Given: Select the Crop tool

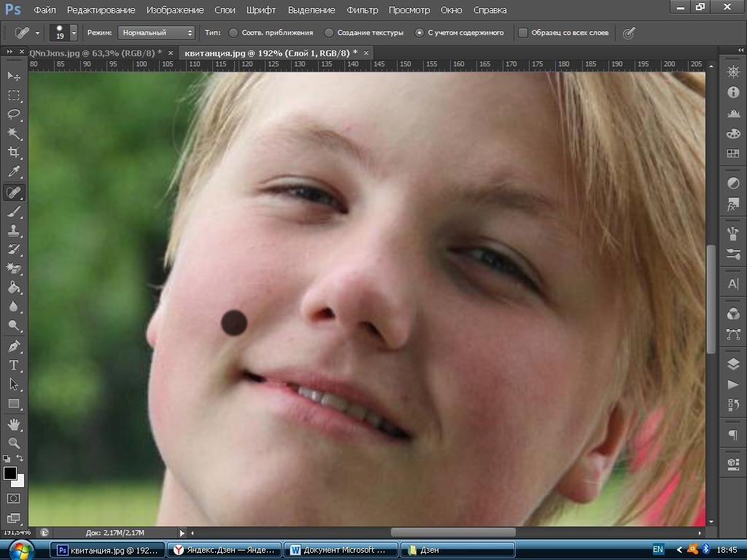Looking at the screenshot, I should tap(13, 152).
